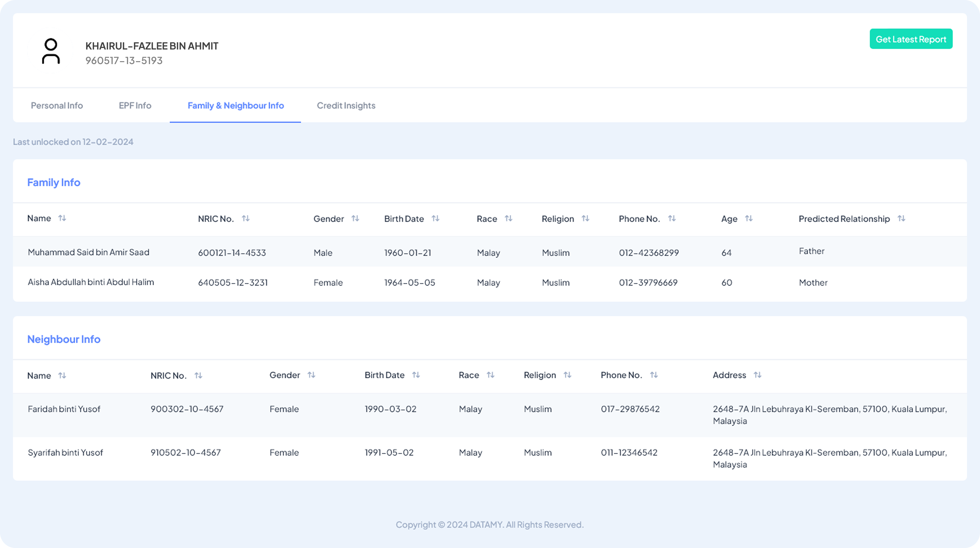
Task: Click Faridah binti Yusof's address cell
Action: coord(830,415)
